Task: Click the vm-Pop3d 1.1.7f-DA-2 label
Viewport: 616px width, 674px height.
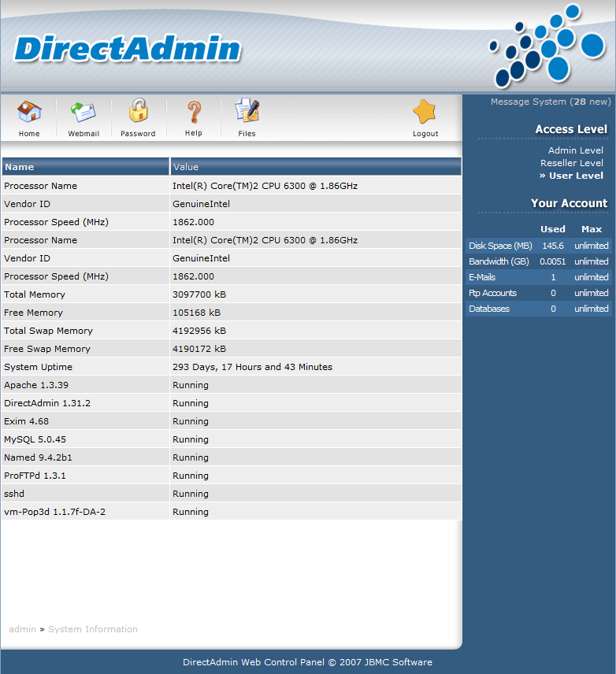Action: point(54,512)
